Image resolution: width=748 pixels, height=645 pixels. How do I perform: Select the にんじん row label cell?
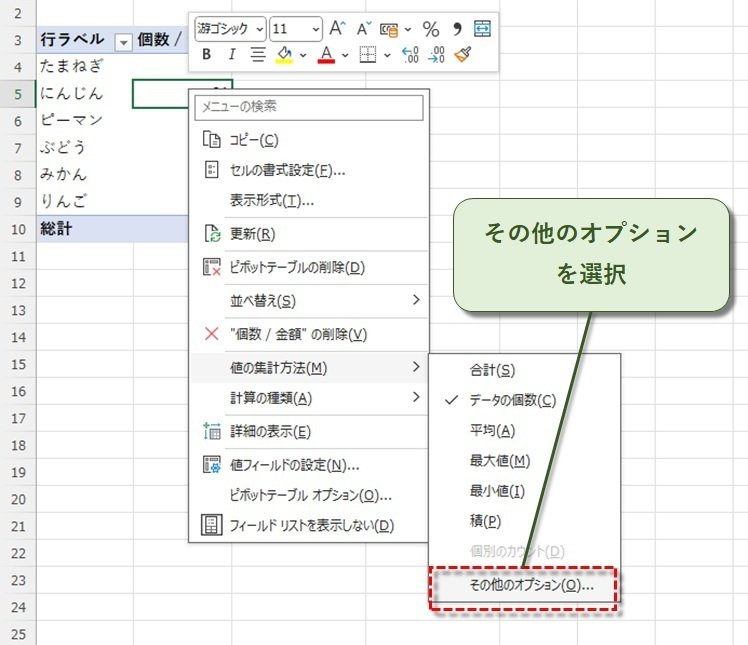tap(84, 94)
